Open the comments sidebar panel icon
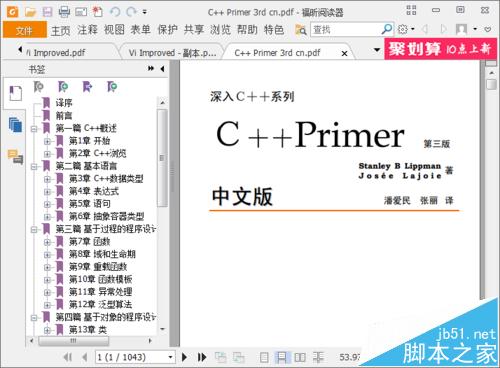 (x=15, y=156)
